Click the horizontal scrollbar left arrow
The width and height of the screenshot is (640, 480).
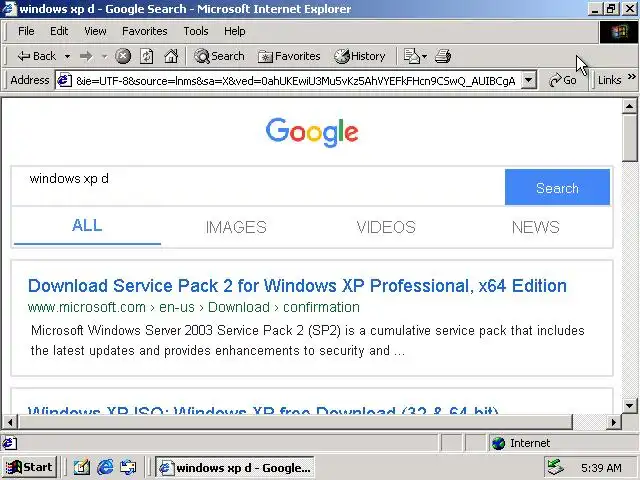pos(10,422)
